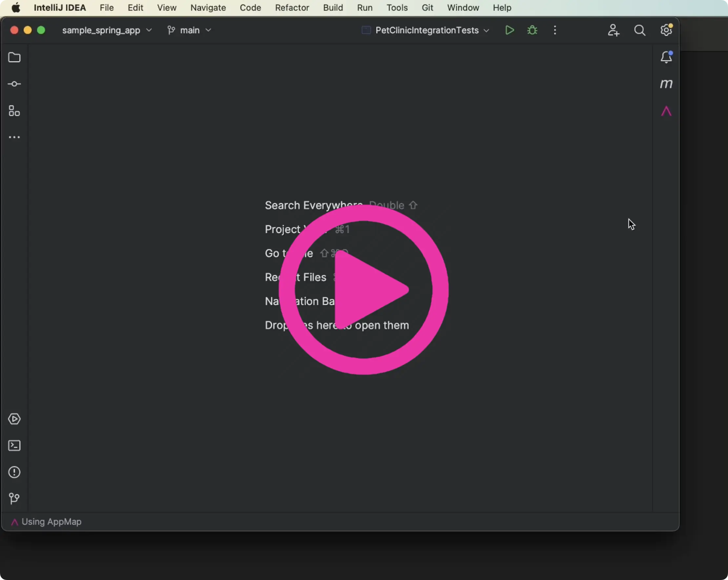Open the Problems tool window icon
The image size is (728, 580).
[14, 472]
